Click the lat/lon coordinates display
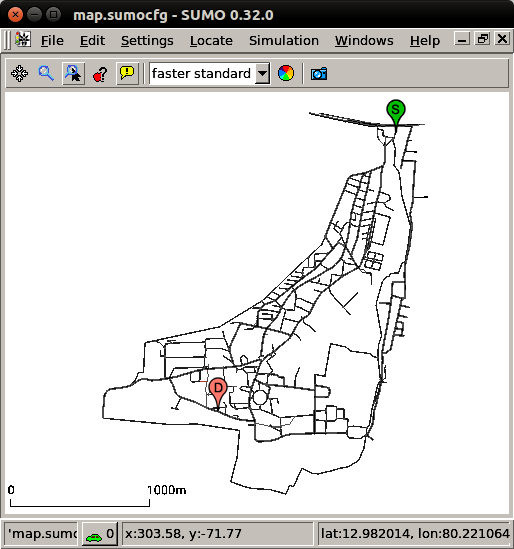The width and height of the screenshot is (514, 549). [x=414, y=534]
